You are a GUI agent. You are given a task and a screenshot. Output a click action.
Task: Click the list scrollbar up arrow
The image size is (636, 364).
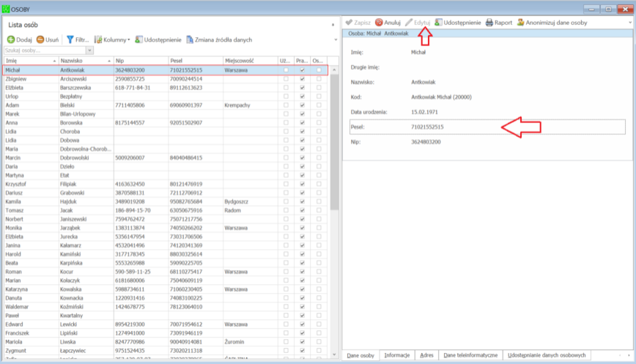(334, 70)
